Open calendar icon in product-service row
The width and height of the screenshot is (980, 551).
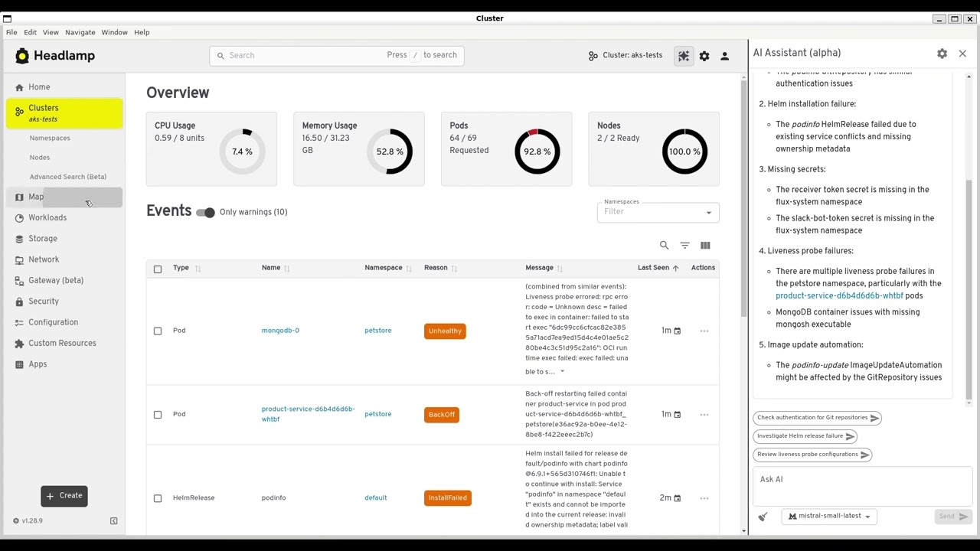[677, 415]
